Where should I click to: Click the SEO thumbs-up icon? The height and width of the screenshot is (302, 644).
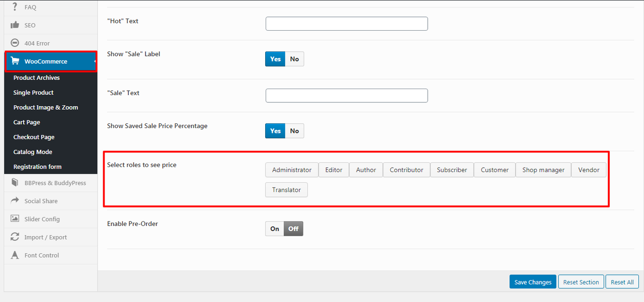pos(15,25)
